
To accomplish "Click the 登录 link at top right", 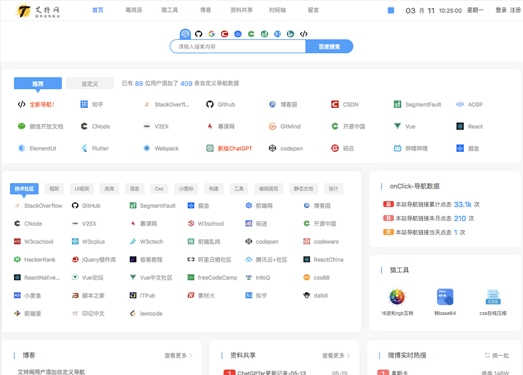I will 501,10.
